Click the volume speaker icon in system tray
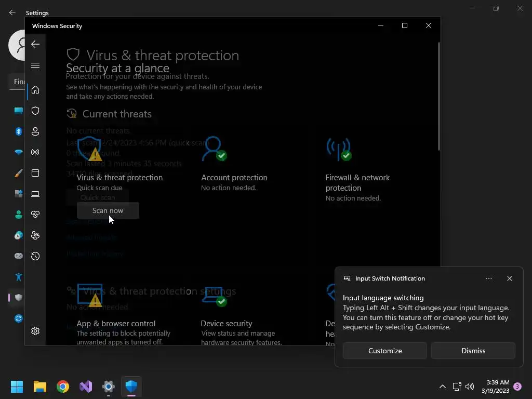532x399 pixels. pos(470,387)
